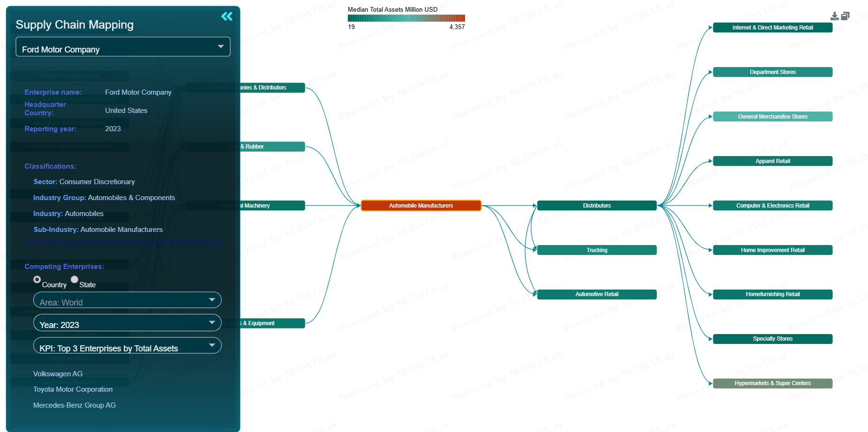The height and width of the screenshot is (432, 868).
Task: Click Internet & Direct Marketing Retail node
Action: (x=772, y=28)
